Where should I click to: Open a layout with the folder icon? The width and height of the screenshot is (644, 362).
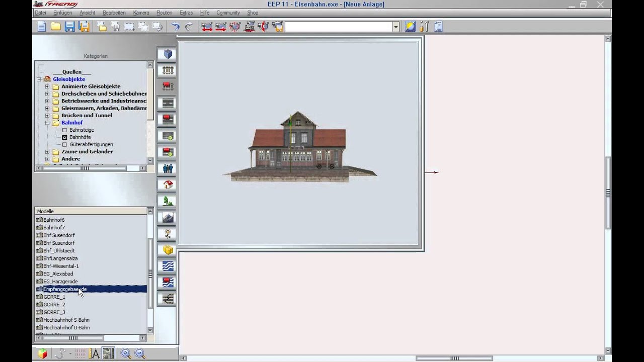click(x=56, y=27)
